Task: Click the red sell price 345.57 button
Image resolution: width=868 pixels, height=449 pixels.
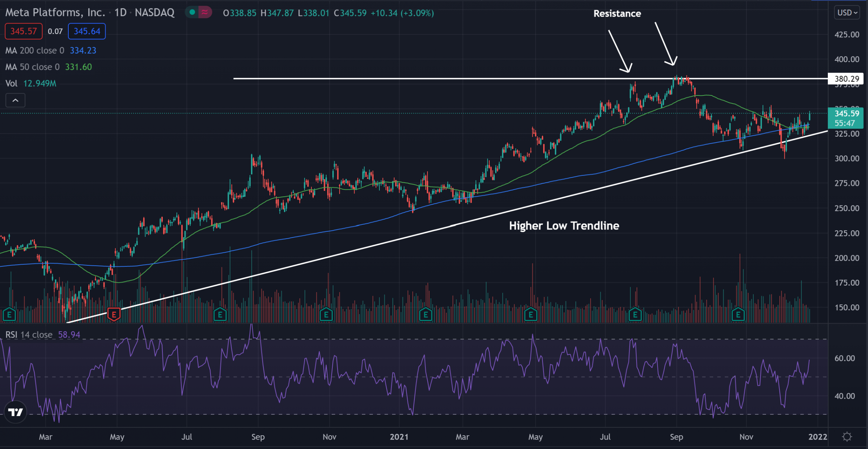Action: 24,31
